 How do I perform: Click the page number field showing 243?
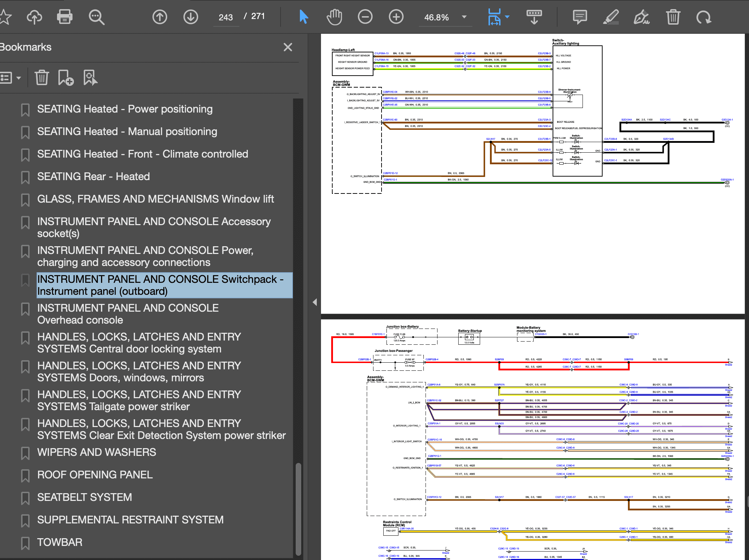(x=226, y=17)
